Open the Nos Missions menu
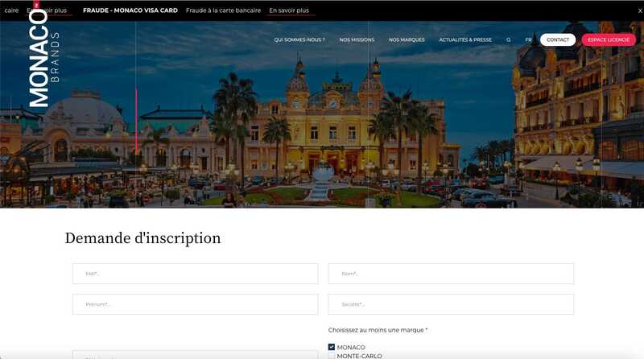The height and width of the screenshot is (359, 644). pos(357,39)
